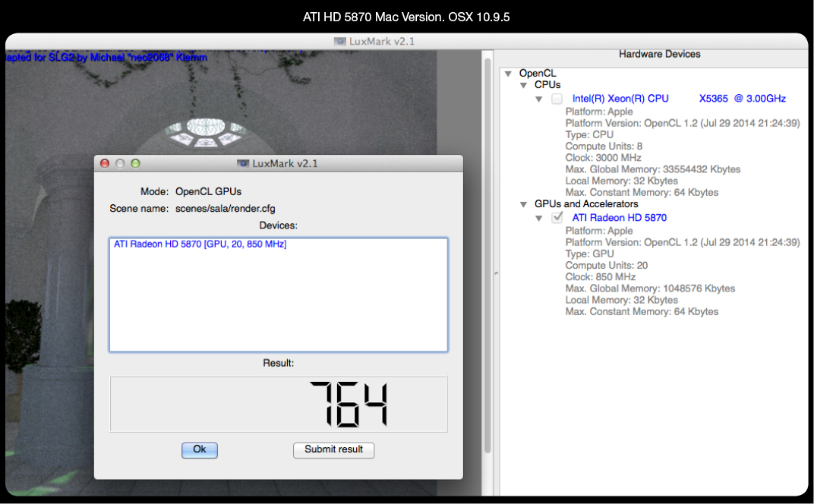Click the LuxMark icon in the dialog title bar

point(242,163)
